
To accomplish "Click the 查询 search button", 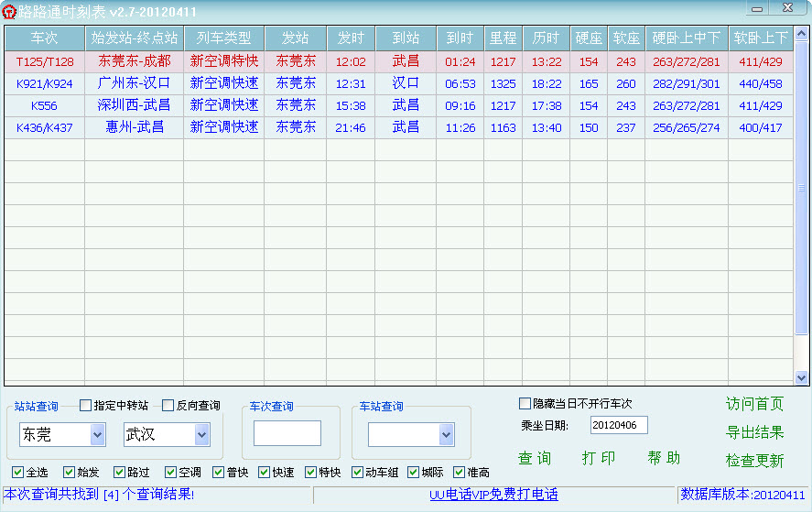I will point(535,458).
